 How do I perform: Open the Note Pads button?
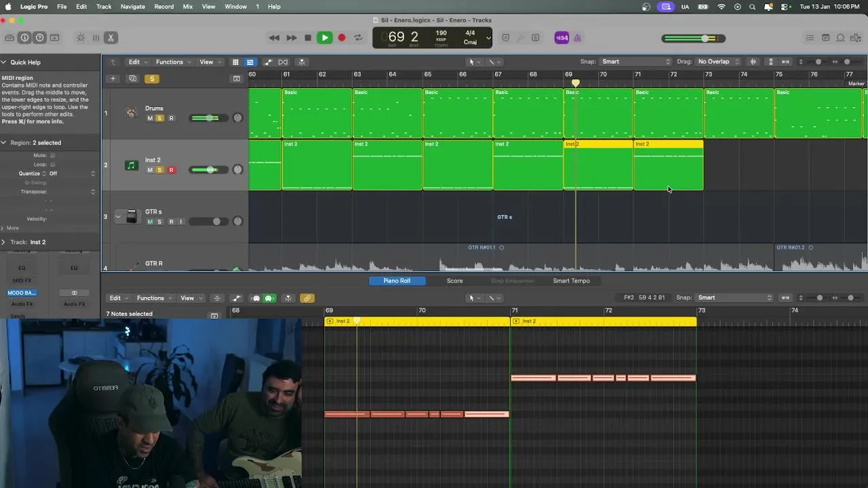click(825, 38)
